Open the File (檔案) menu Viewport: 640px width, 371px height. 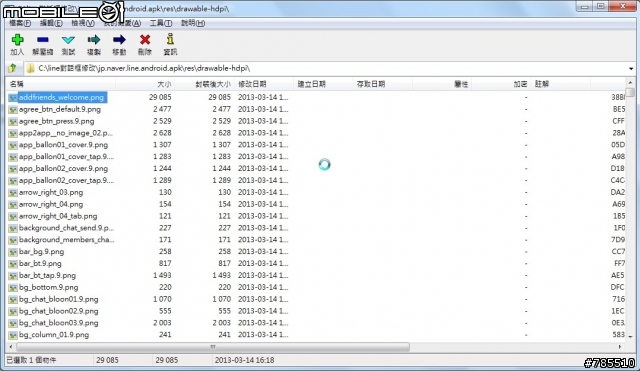(20, 23)
